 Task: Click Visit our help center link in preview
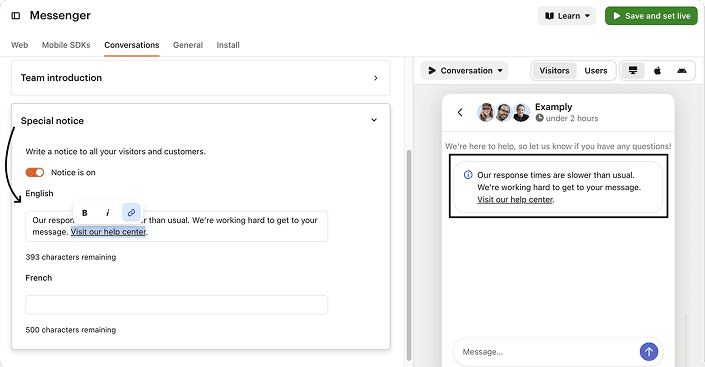tap(515, 200)
